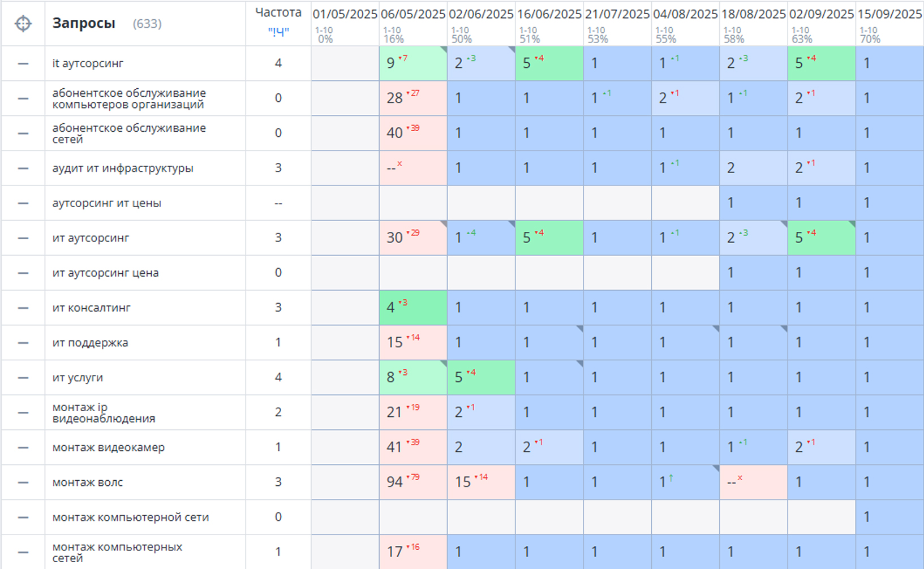The image size is (924, 569).
Task: Click green position 4 cell of 'ит консалтинг'
Action: (x=413, y=308)
